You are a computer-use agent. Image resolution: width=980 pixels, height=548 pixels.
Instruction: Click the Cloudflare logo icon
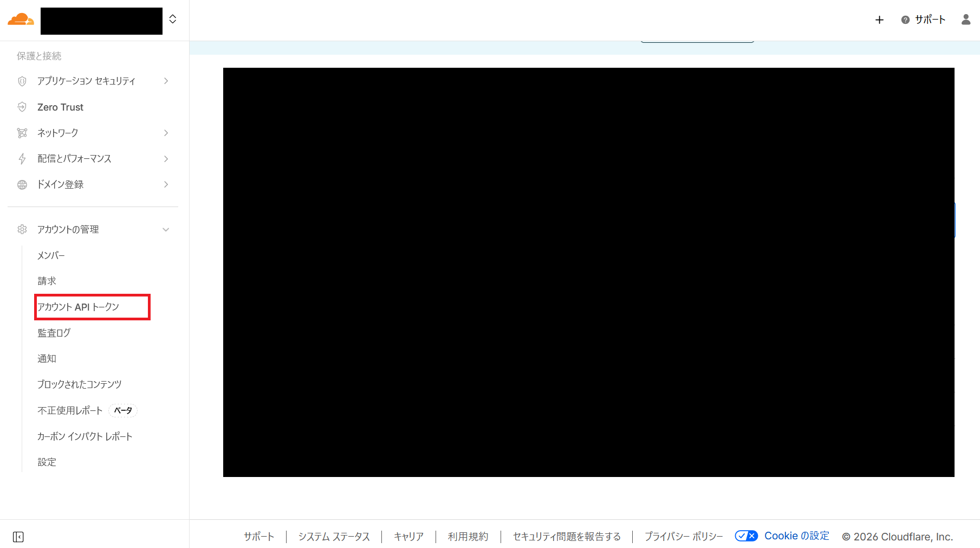(x=20, y=19)
